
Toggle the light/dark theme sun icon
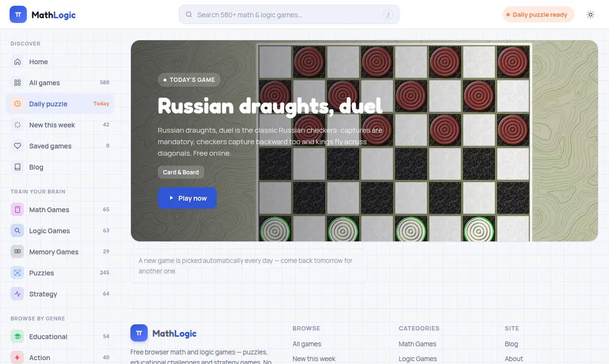(591, 14)
